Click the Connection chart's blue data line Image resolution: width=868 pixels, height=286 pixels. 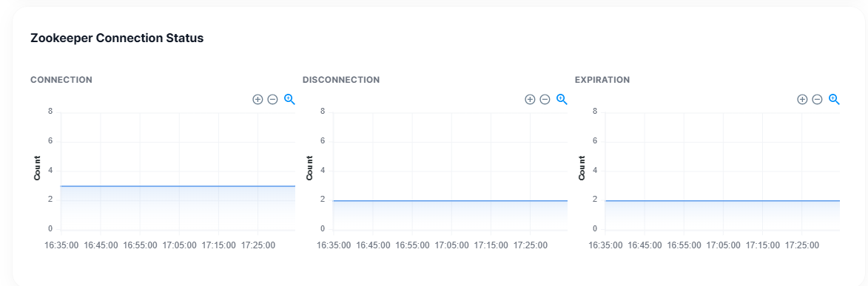click(x=178, y=186)
